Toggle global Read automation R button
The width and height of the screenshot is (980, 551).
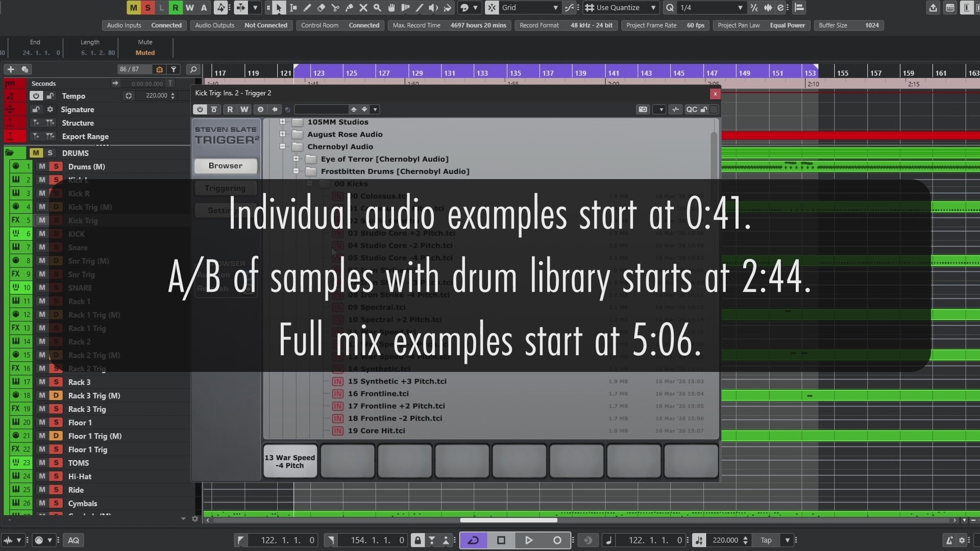(x=176, y=8)
